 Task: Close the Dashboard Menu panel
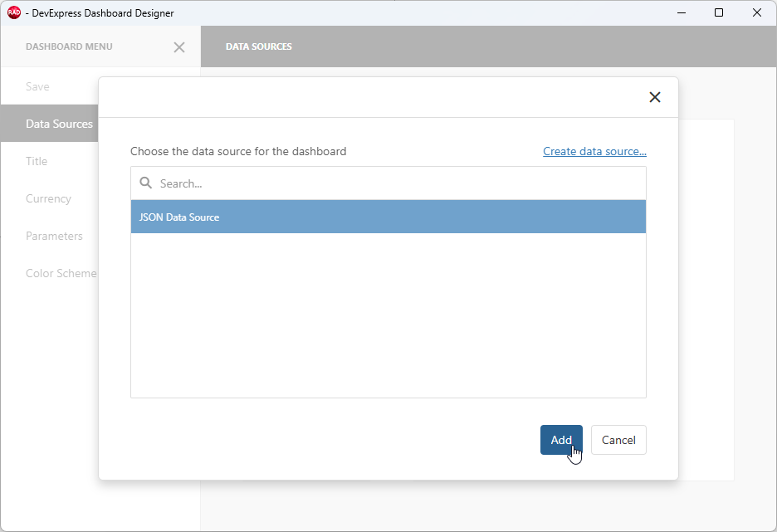pyautogui.click(x=179, y=47)
